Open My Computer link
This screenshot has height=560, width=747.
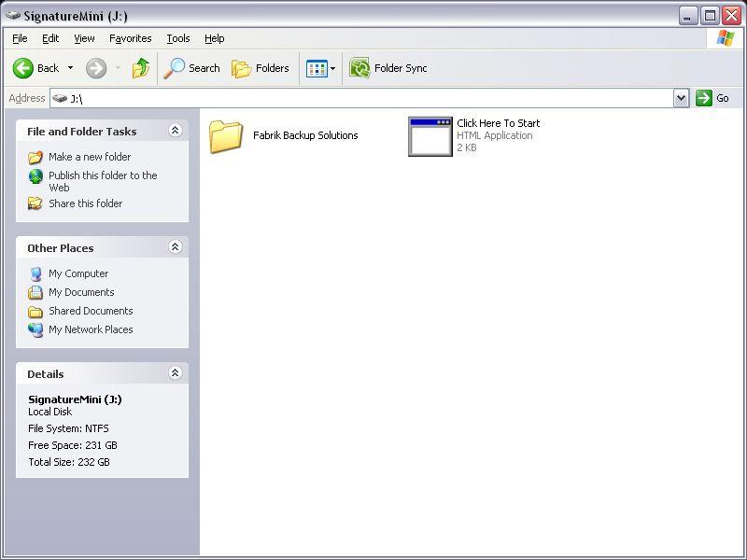(x=78, y=273)
